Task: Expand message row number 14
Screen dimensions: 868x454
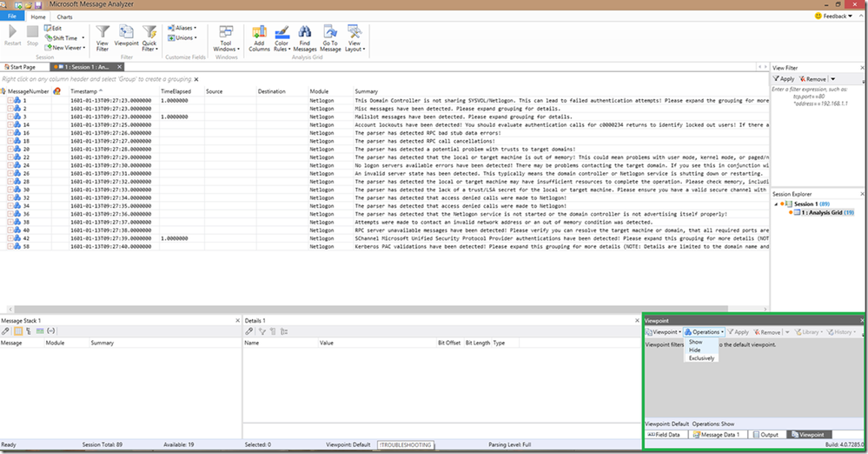Action: (10, 124)
